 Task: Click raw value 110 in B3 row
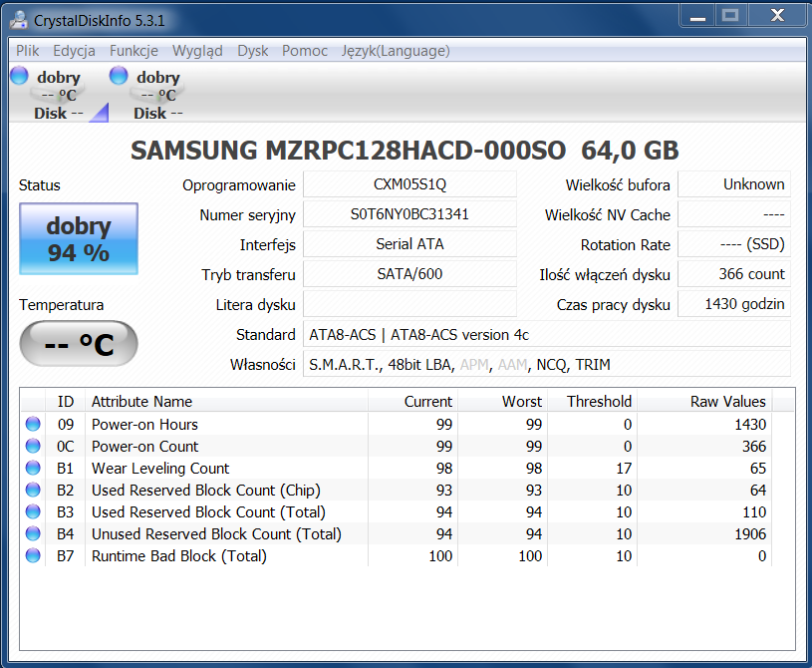754,512
